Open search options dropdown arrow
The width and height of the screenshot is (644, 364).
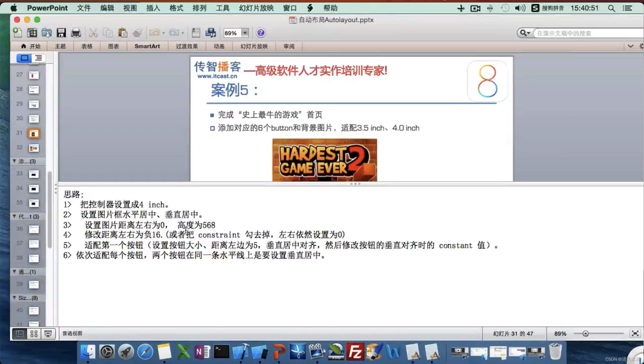pos(529,33)
